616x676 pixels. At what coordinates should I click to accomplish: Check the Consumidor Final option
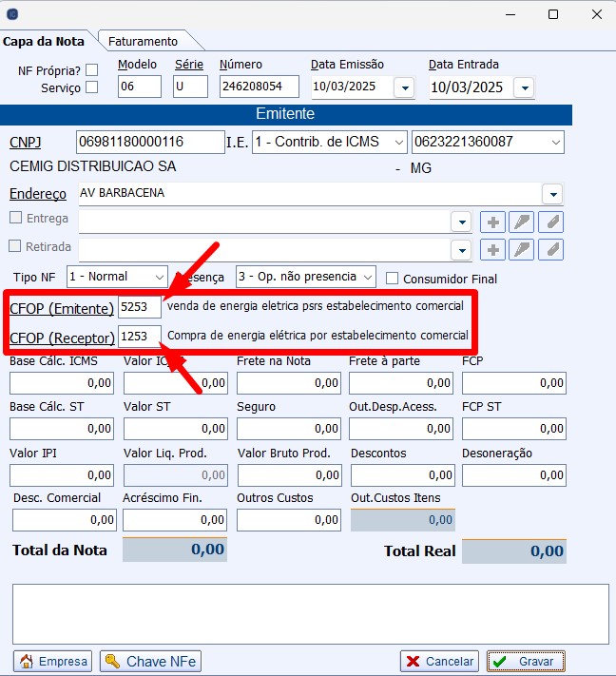[392, 279]
